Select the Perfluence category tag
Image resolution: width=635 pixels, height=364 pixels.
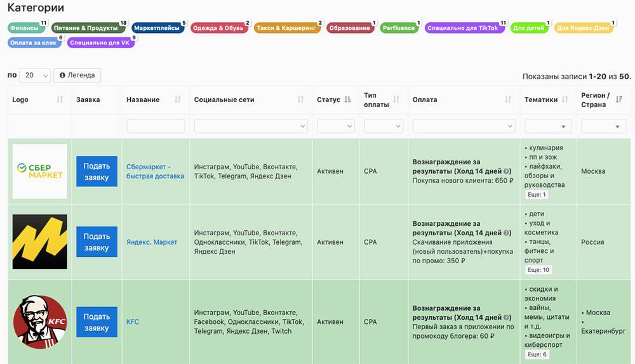click(x=399, y=28)
